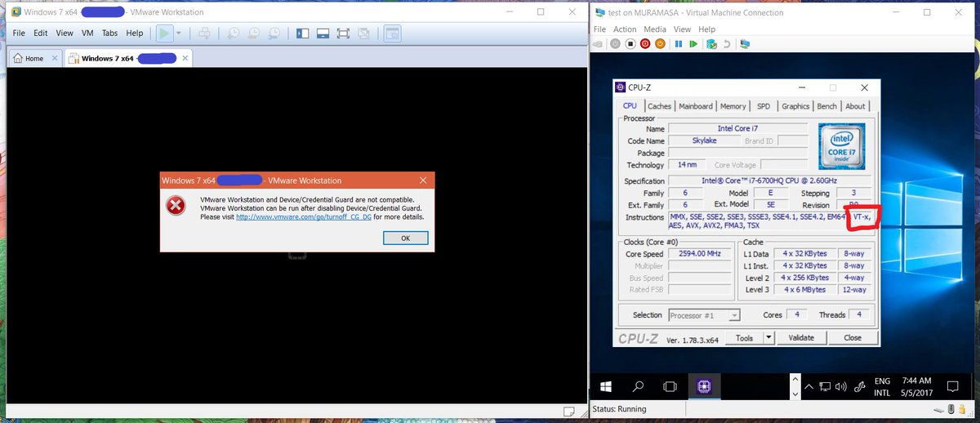Switch to CPU-Z Mainboard tab

tap(696, 106)
